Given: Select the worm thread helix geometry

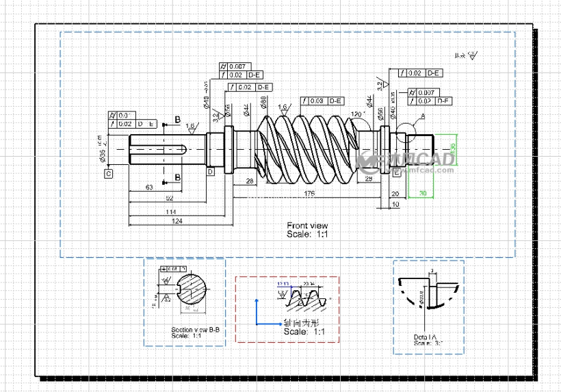Looking at the screenshot, I should (x=308, y=149).
